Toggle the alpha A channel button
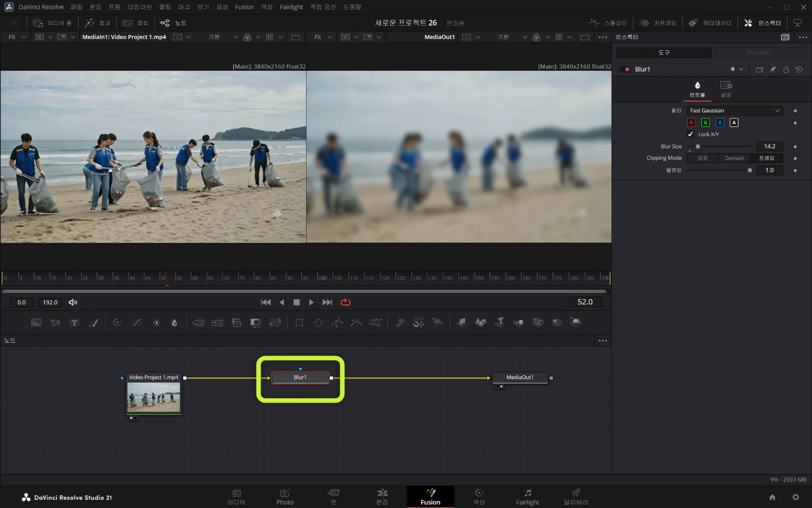 pos(734,122)
